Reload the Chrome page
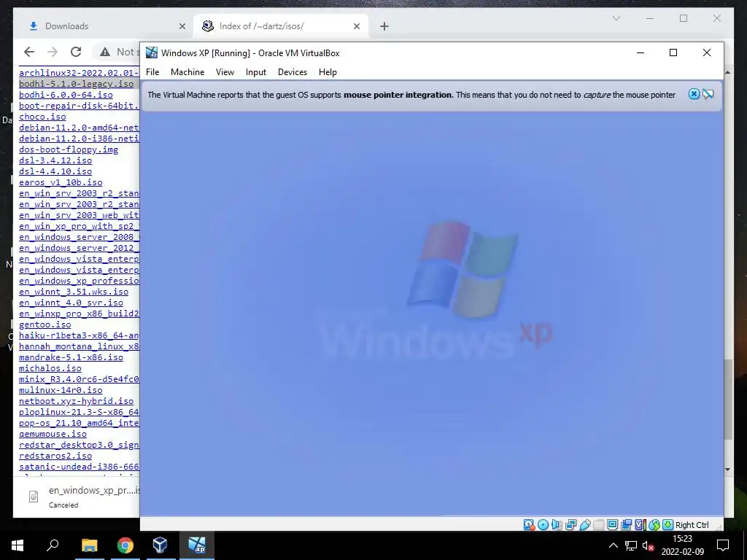Image resolution: width=747 pixels, height=560 pixels. pyautogui.click(x=76, y=52)
